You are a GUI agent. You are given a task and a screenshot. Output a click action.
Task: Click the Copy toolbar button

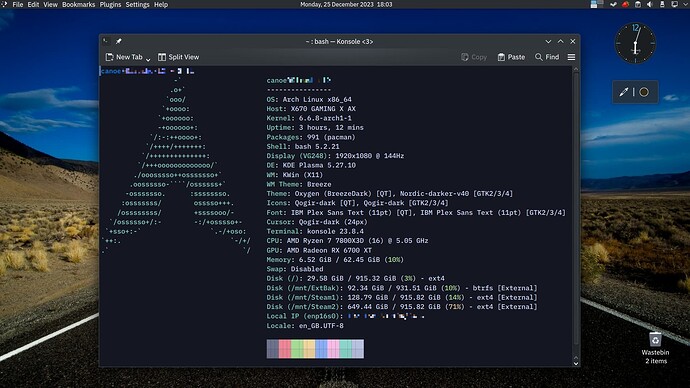pyautogui.click(x=473, y=57)
